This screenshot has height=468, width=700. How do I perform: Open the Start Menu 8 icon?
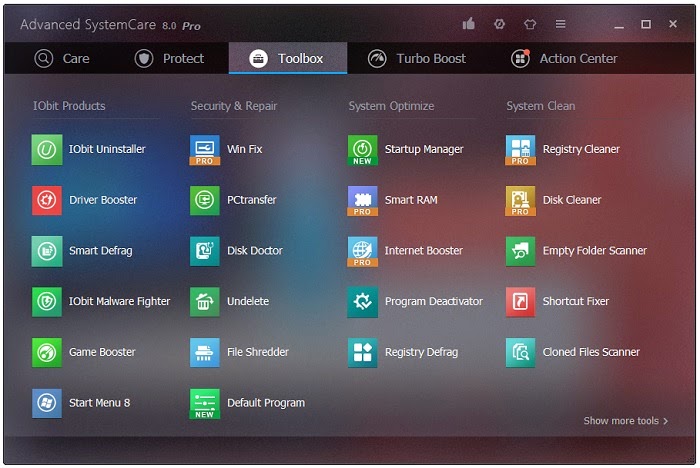(47, 403)
